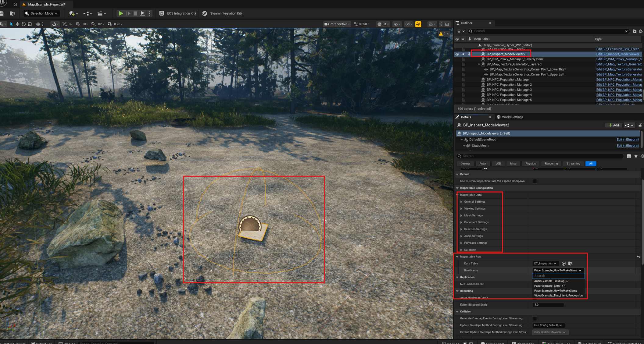Screen dimensions: 644x344
Task: Open the Details property matrix table icon
Action: click(629, 156)
